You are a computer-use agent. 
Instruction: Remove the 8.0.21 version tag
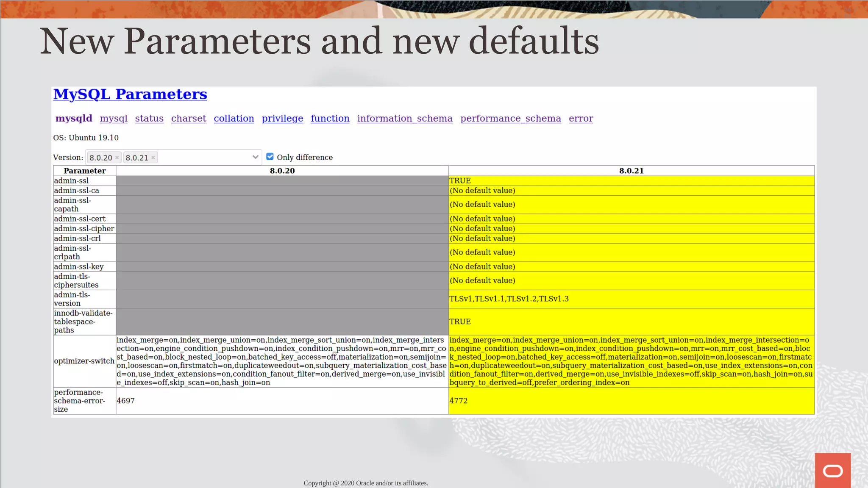point(153,158)
